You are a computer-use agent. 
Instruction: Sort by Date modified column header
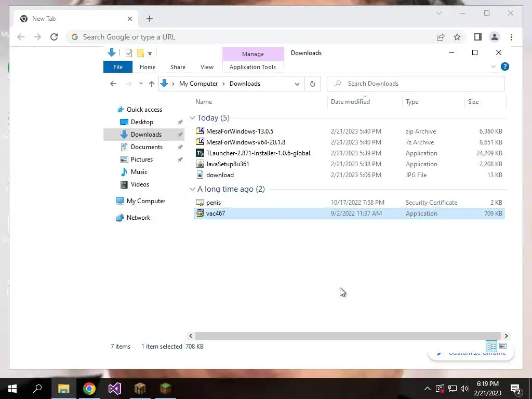(x=350, y=102)
